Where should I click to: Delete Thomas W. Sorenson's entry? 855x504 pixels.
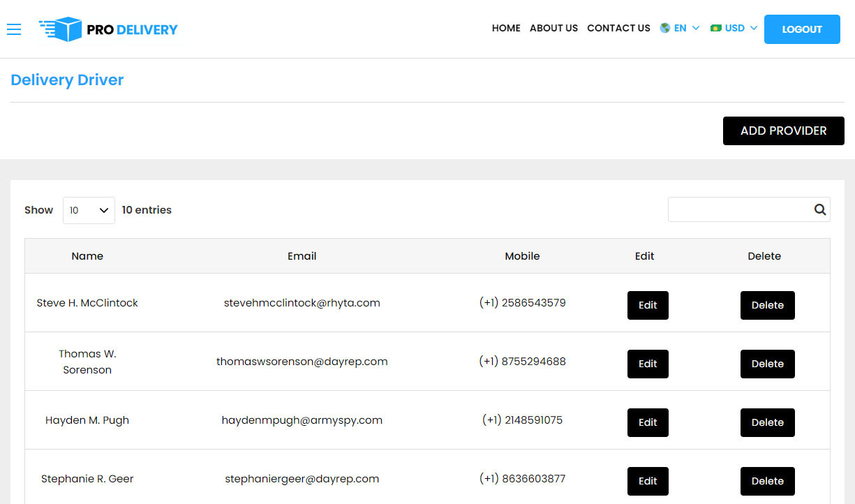[767, 364]
